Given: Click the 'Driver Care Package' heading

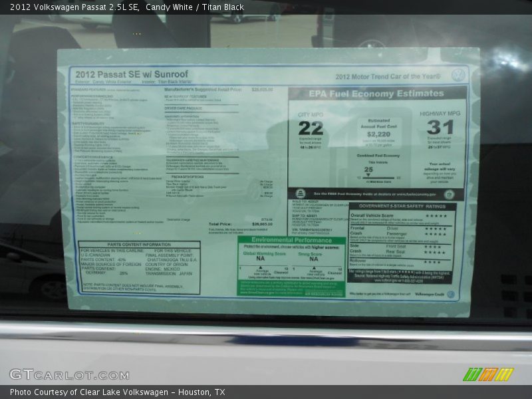Looking at the screenshot, I should [184, 108].
